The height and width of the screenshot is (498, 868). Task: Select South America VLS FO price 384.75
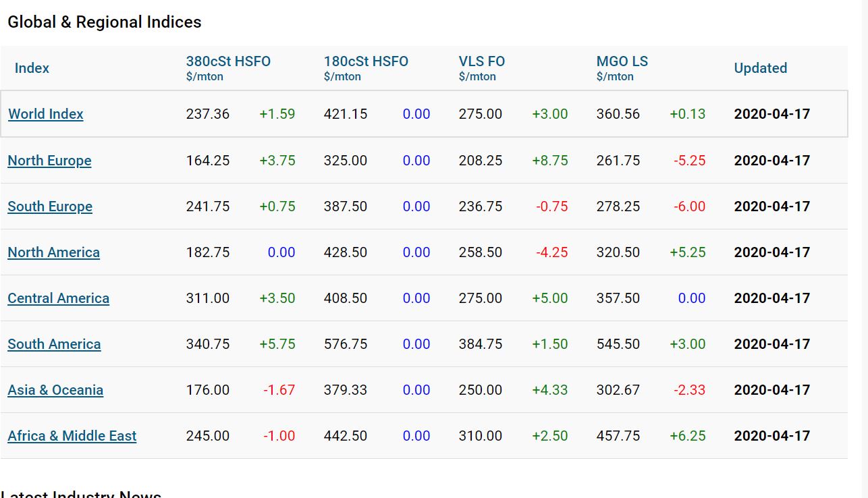click(481, 344)
